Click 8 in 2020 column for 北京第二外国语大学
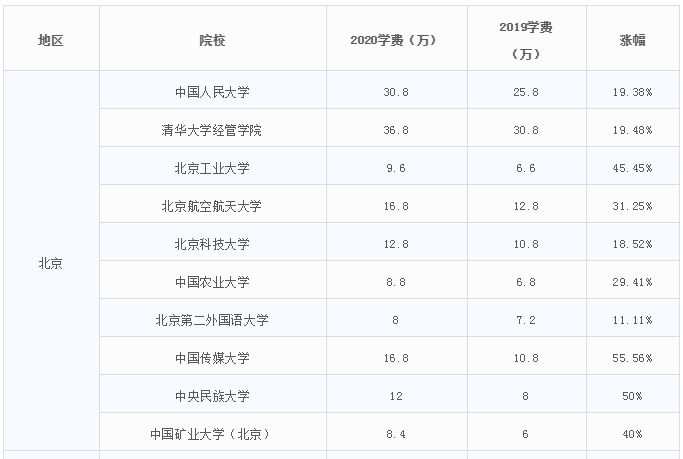 click(x=396, y=320)
